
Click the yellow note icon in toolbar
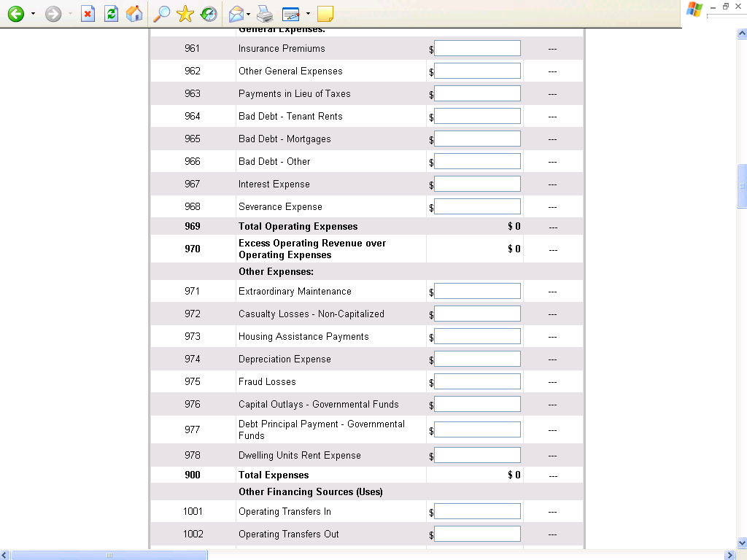[x=325, y=14]
